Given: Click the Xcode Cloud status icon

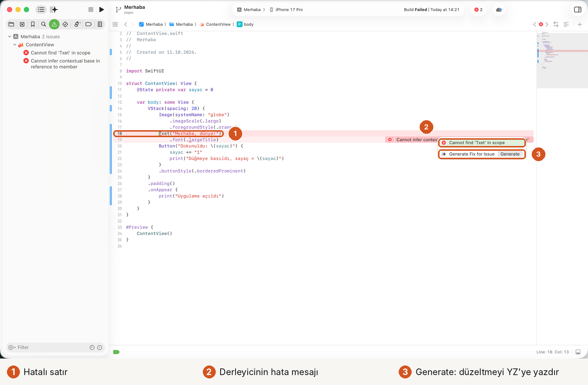Looking at the screenshot, I should click(x=499, y=10).
